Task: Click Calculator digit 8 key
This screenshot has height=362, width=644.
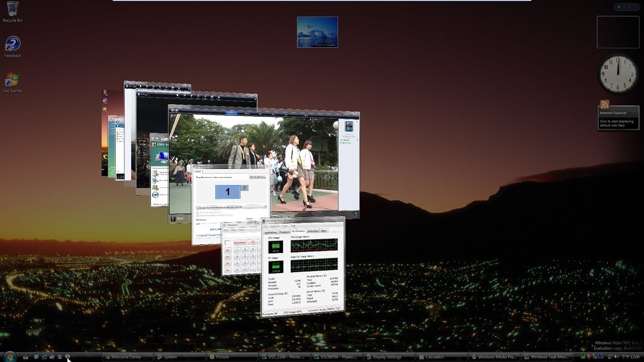Action: (245, 249)
